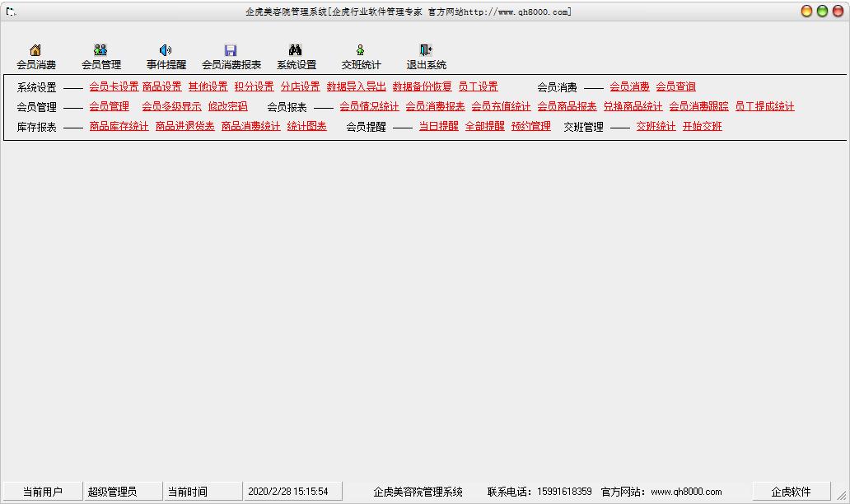
Task: Click the green maximize circle button
Action: (822, 11)
